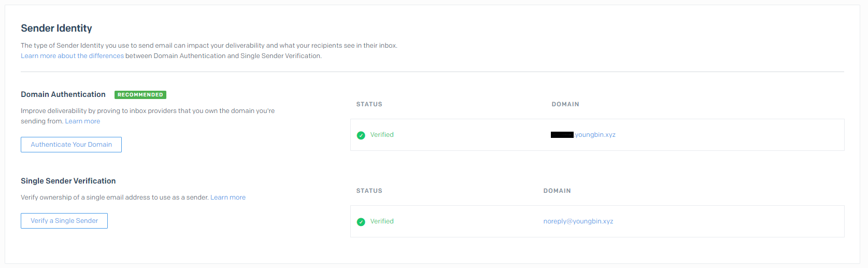Screen dimensions: 868x268
Task: Open Learn more link under Domain Authentication
Action: pos(82,121)
